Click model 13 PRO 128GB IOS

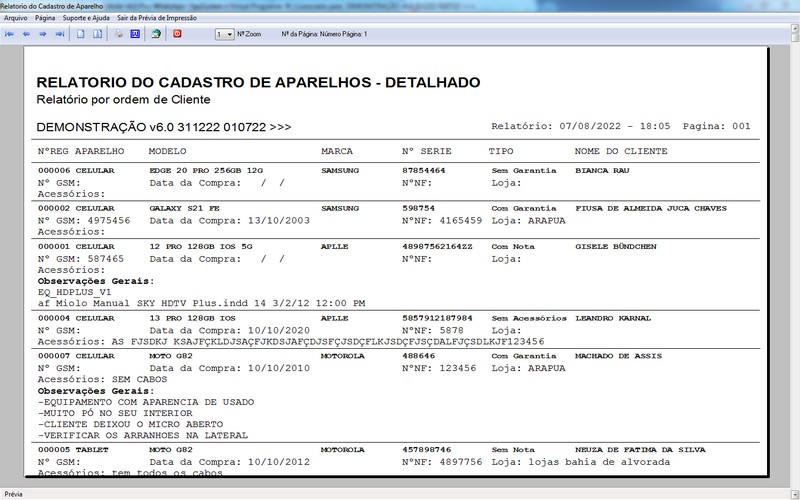click(x=192, y=318)
